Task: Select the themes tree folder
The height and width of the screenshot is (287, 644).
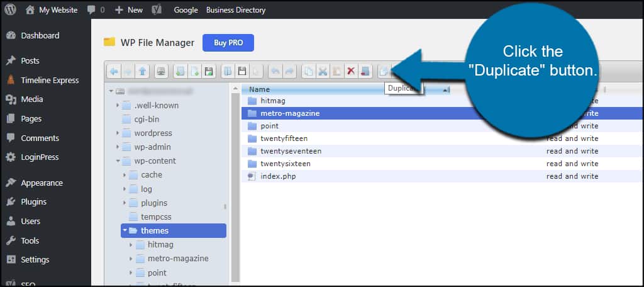Action: click(174, 230)
